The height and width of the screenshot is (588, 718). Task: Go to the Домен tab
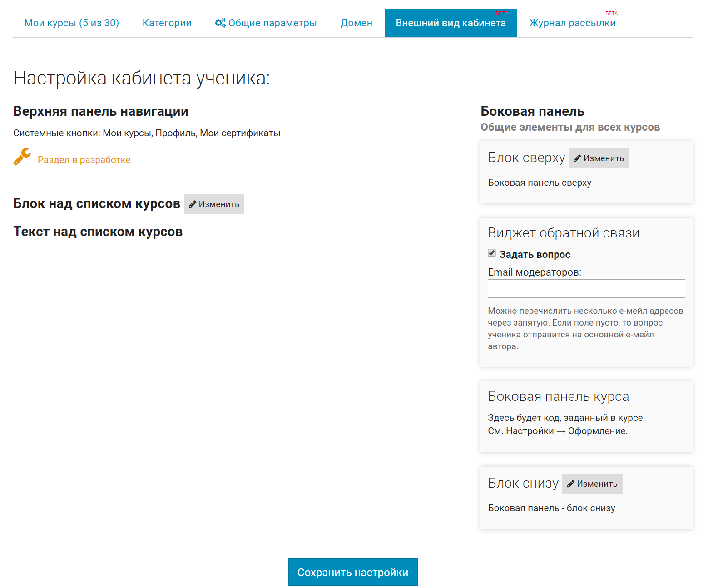tap(356, 23)
